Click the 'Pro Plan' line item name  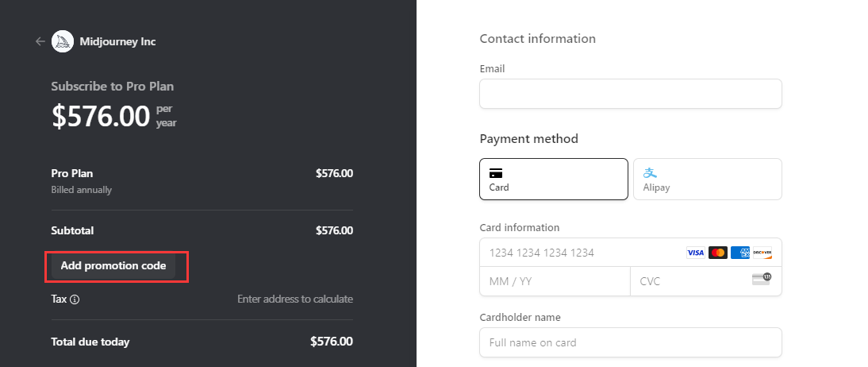[72, 173]
